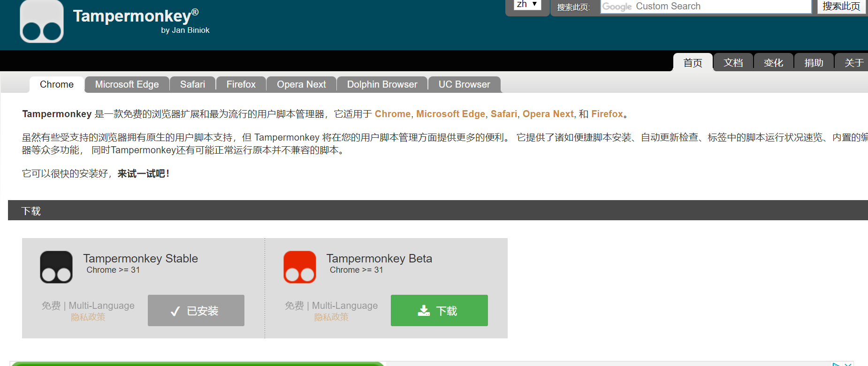Click the green ad banner at bottom
This screenshot has height=366, width=868.
click(x=197, y=364)
